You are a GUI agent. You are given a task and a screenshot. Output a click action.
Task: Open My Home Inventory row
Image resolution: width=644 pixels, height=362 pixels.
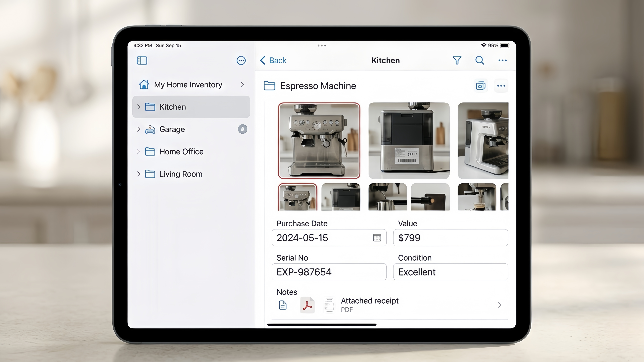tap(191, 85)
